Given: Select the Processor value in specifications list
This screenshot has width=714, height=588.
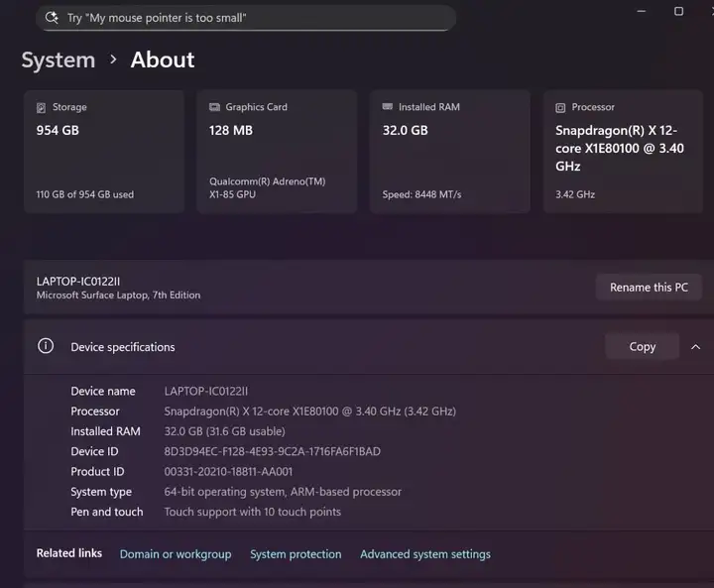Looking at the screenshot, I should click(x=310, y=412).
